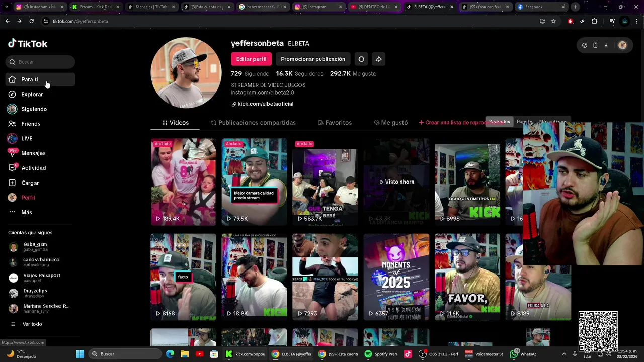This screenshot has width=644, height=362.
Task: Open a new browser tab
Action: tap(575, 7)
